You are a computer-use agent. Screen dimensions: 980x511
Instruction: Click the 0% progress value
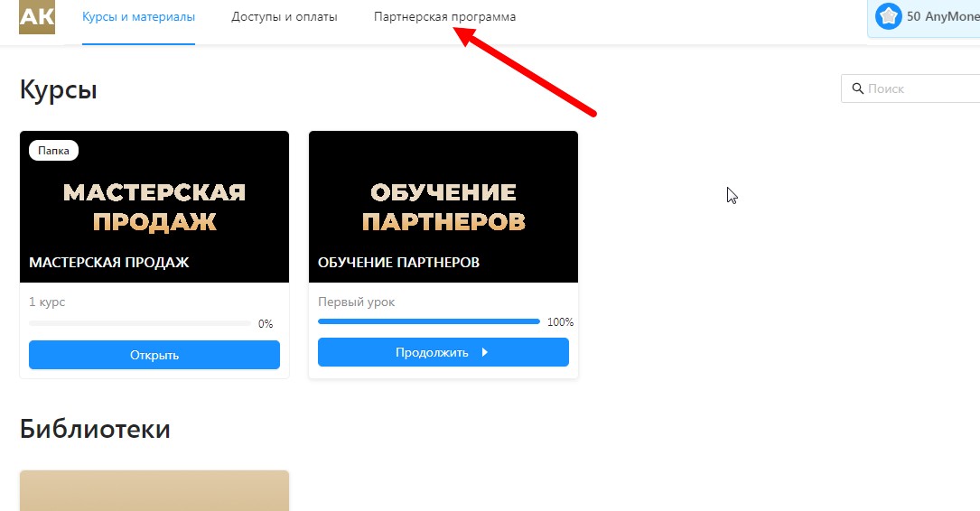pos(266,323)
